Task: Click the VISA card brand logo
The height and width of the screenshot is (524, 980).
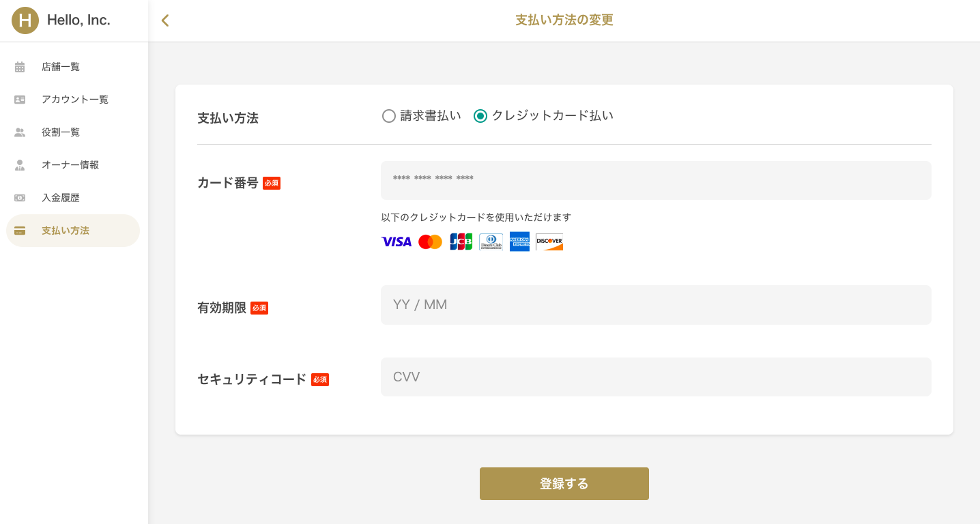Action: click(x=396, y=241)
